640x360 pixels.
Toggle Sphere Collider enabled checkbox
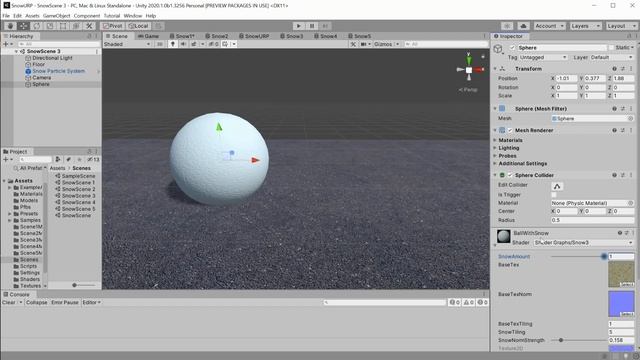click(x=510, y=175)
